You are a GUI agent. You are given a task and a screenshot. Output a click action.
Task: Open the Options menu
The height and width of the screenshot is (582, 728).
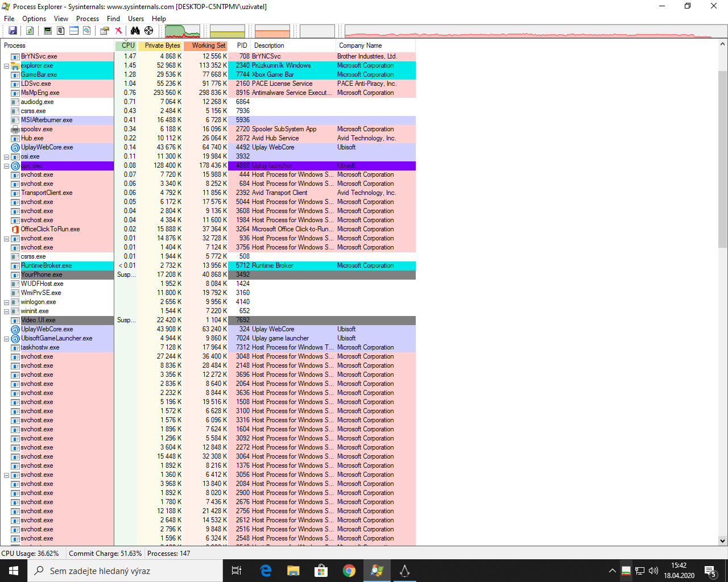34,19
